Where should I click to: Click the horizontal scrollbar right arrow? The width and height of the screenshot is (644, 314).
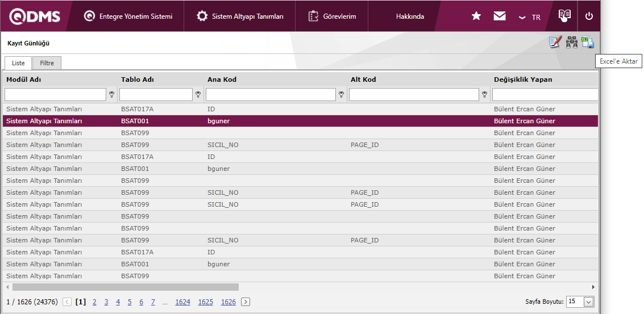(593, 287)
